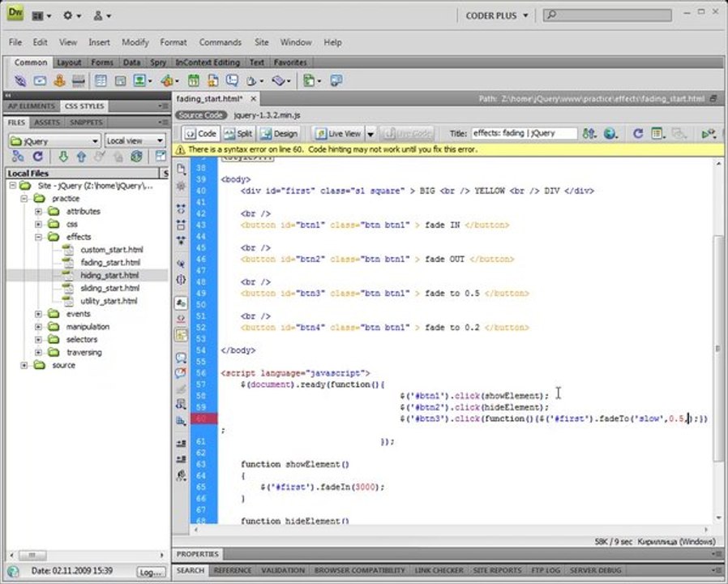This screenshot has width=728, height=584.
Task: Show Source Code of the document
Action: click(200, 115)
